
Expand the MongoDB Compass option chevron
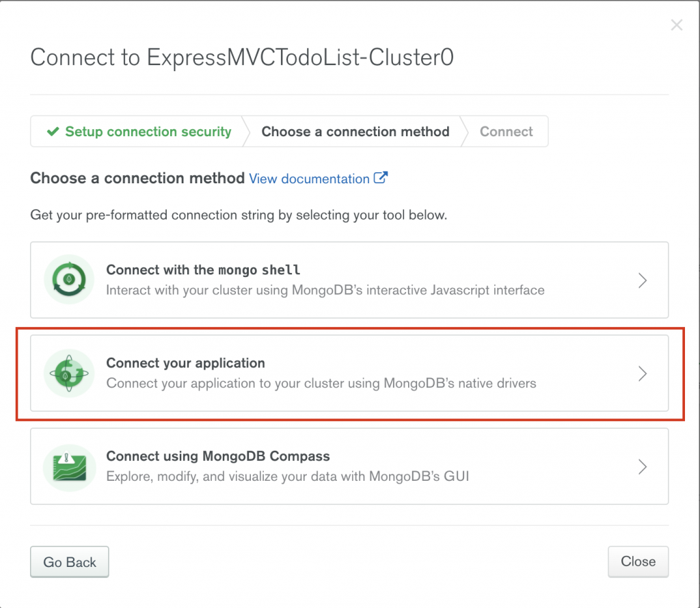click(x=642, y=467)
